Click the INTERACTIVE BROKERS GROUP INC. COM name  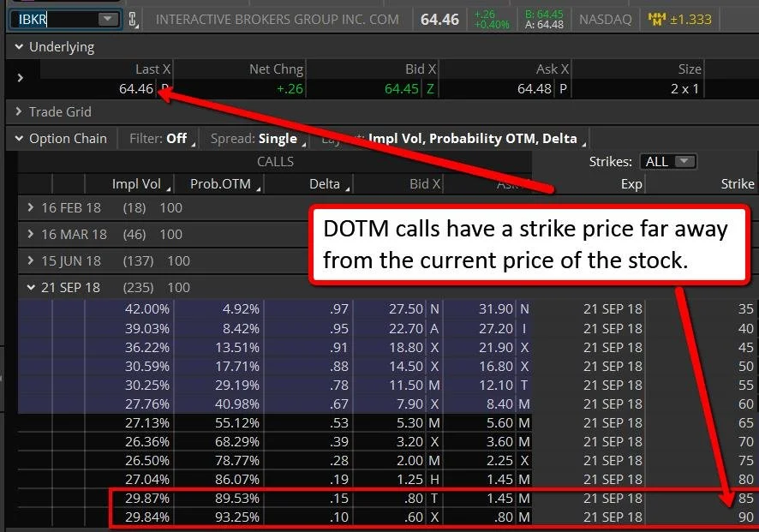278,20
